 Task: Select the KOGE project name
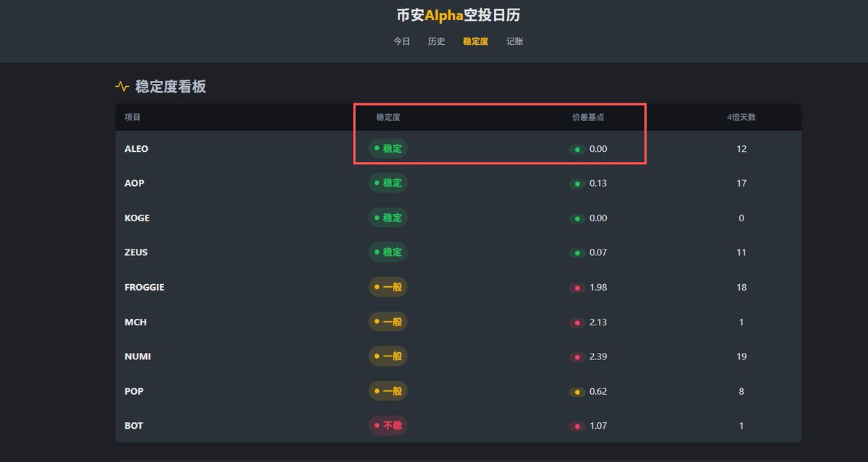point(137,218)
